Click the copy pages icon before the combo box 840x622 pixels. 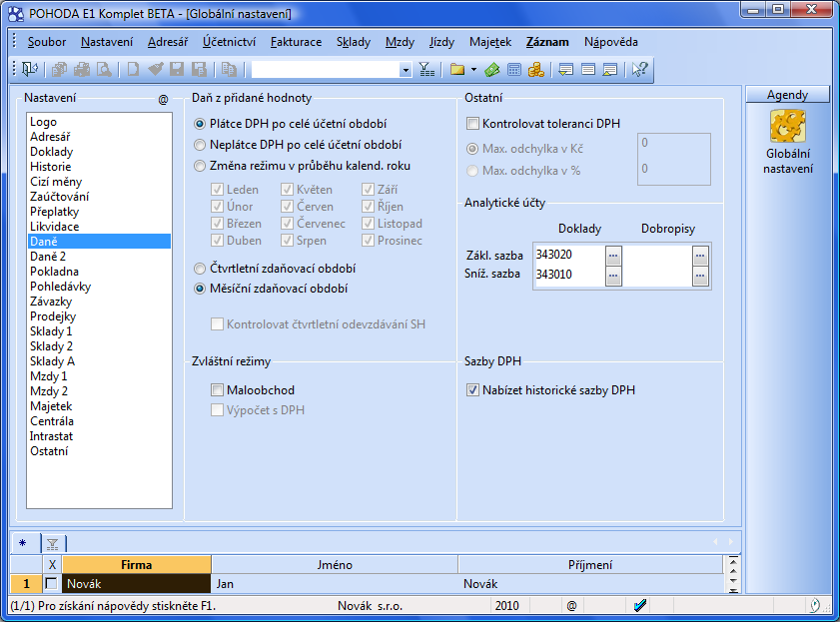[229, 69]
